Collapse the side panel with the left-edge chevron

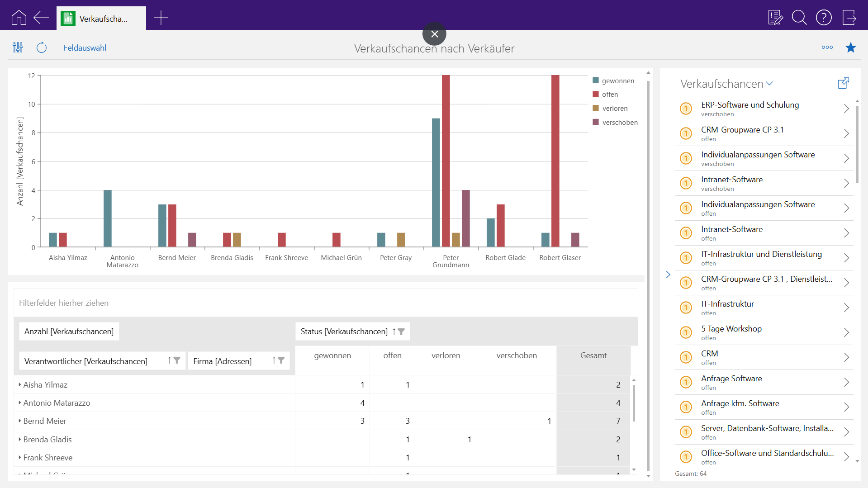tap(668, 275)
